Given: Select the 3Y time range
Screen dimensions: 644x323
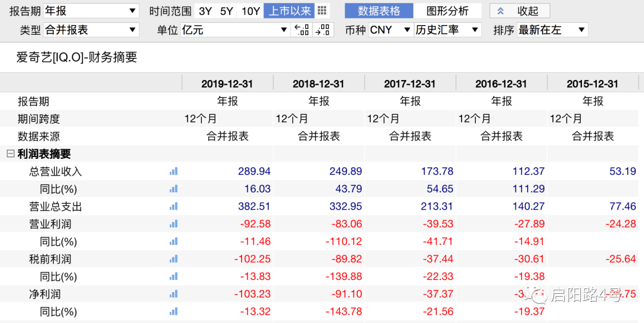Looking at the screenshot, I should pyautogui.click(x=205, y=11).
